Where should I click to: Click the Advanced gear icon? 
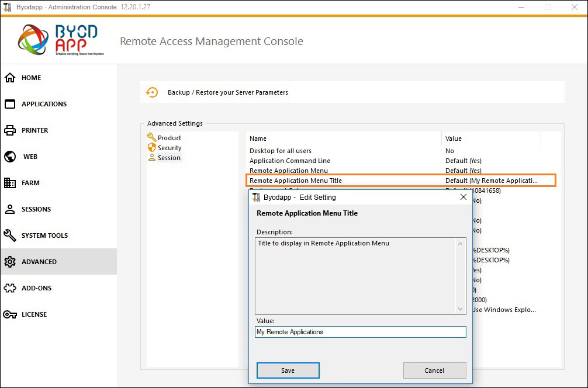pyautogui.click(x=10, y=262)
